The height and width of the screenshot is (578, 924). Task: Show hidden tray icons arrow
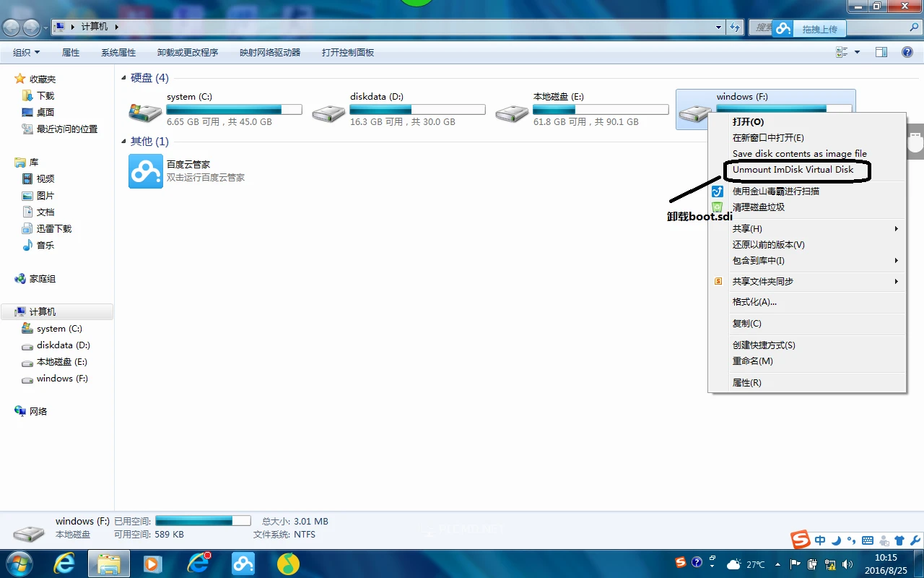pyautogui.click(x=777, y=564)
